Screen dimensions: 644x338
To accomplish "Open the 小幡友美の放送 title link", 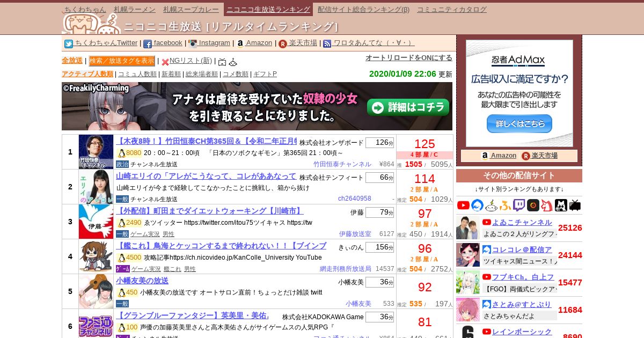I will (x=142, y=281).
